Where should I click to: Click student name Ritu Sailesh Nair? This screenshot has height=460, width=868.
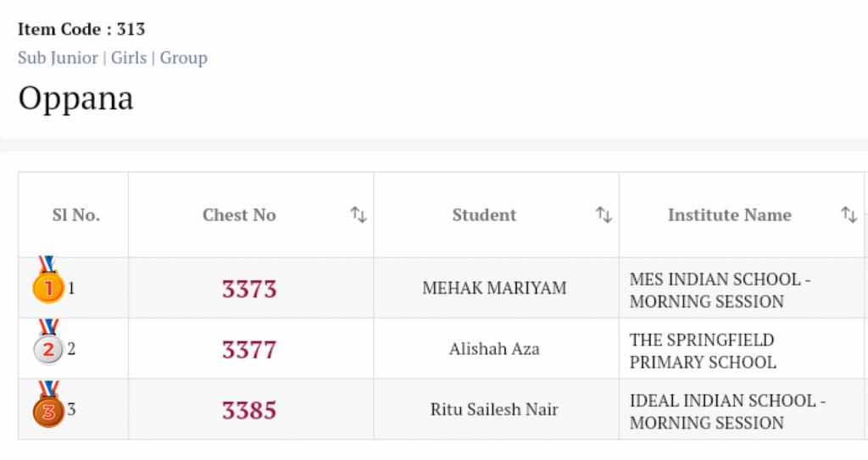coord(494,410)
